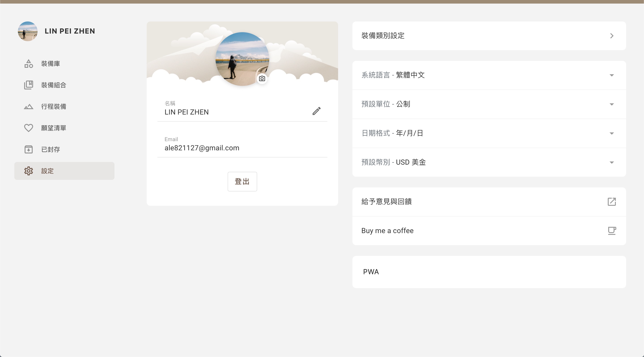The width and height of the screenshot is (644, 357).
Task: Click the 行程裝備 mountain icon
Action: point(28,106)
